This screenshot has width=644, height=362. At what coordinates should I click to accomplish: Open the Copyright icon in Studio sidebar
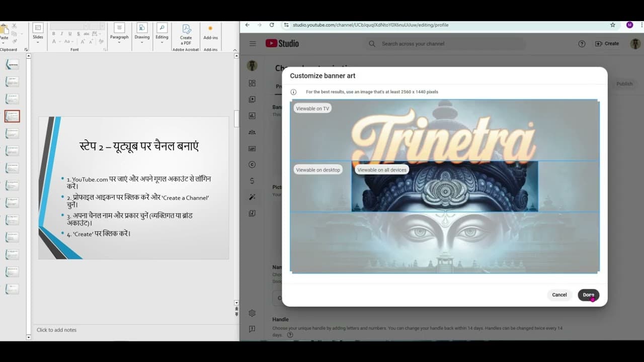[x=252, y=164]
